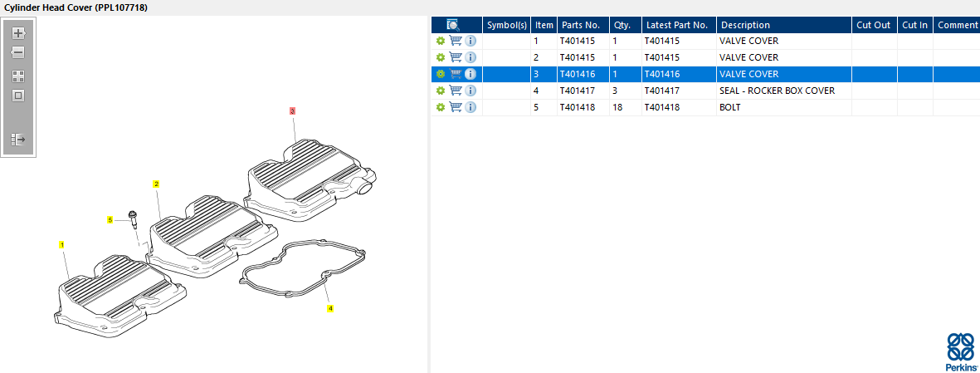This screenshot has width=980, height=373.
Task: Open info for rocker box cover seal
Action: click(x=470, y=91)
